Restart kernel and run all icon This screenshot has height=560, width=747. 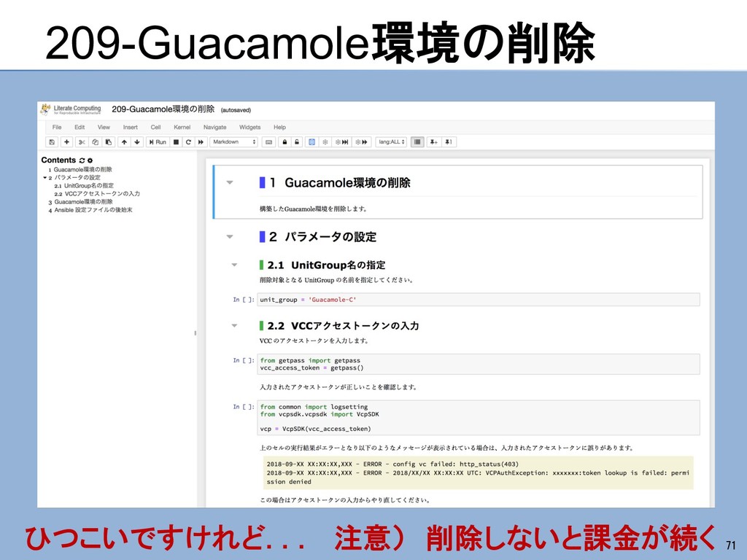pyautogui.click(x=201, y=142)
